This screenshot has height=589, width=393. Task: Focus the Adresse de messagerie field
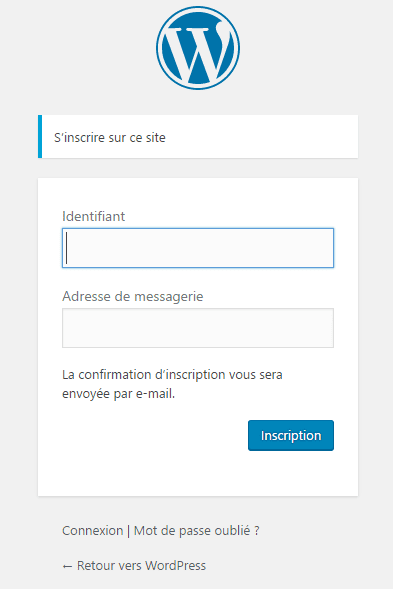198,328
